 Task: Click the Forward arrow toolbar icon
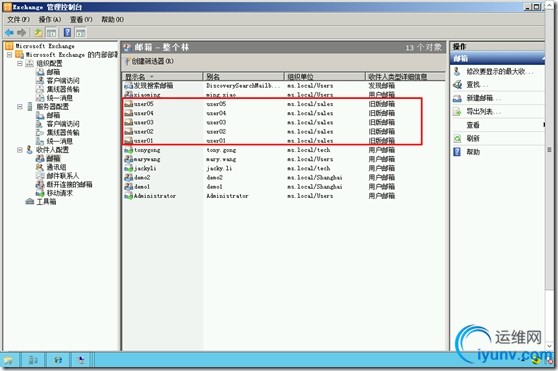tap(22, 33)
